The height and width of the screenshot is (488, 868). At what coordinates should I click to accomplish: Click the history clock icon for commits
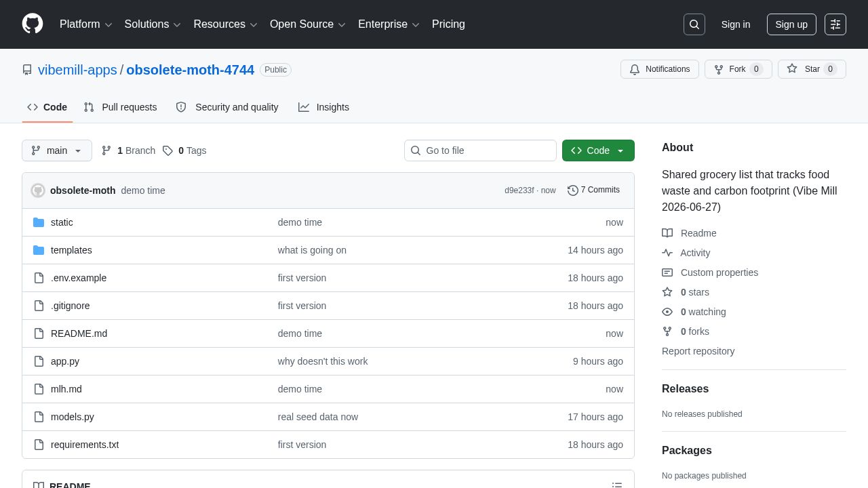(x=573, y=190)
